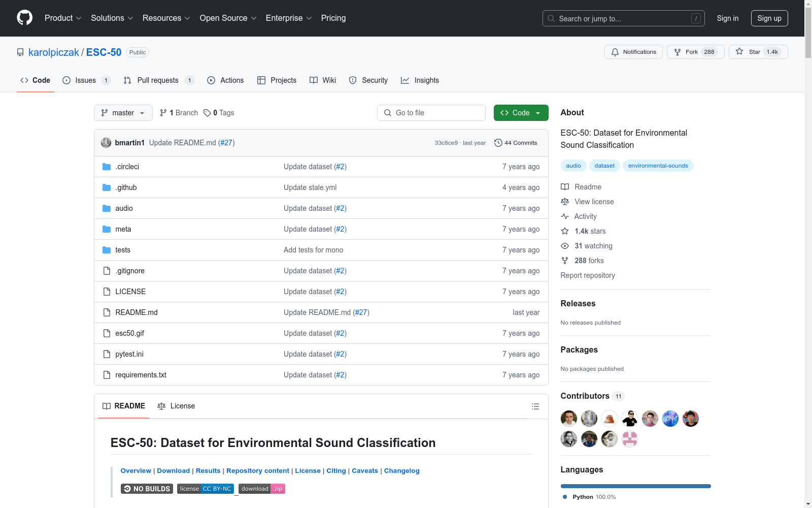Open View license link

point(588,202)
